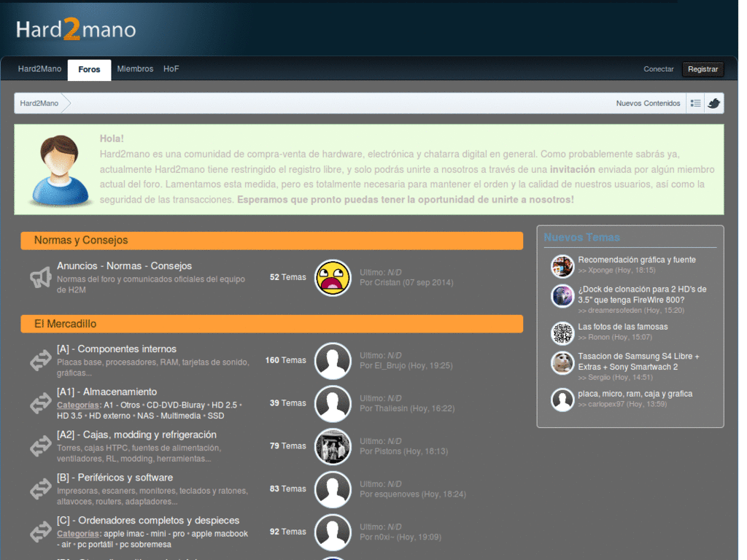The height and width of the screenshot is (560, 747).
Task: Open the QR code avatar of Ronon
Action: pos(562,332)
